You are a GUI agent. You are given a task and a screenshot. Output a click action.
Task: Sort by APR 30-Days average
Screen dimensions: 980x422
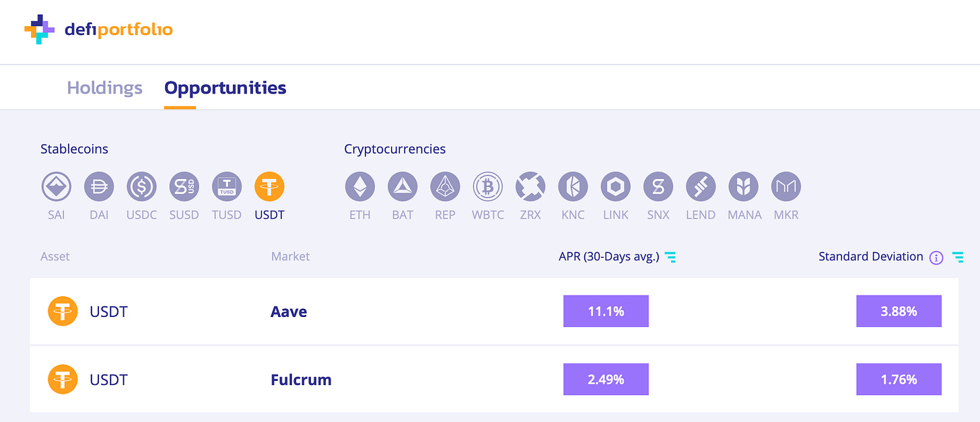[x=670, y=256]
